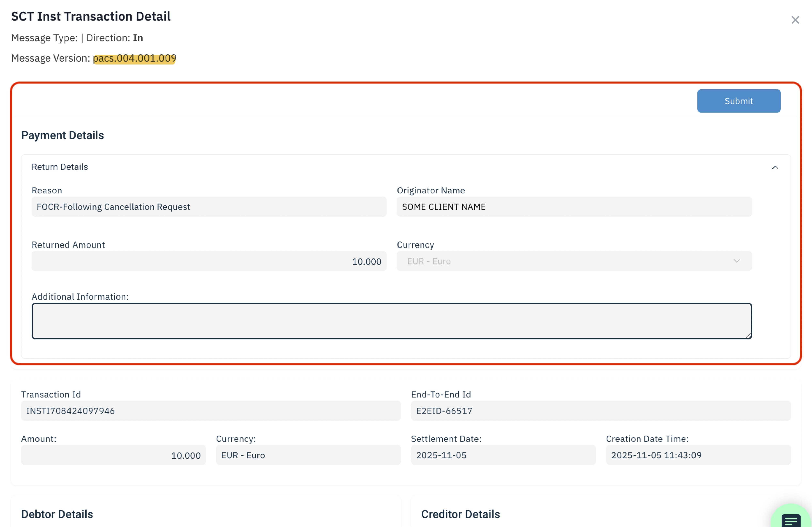Click the End-To-End Id field
Screen dimensions: 812x527
[x=600, y=411]
